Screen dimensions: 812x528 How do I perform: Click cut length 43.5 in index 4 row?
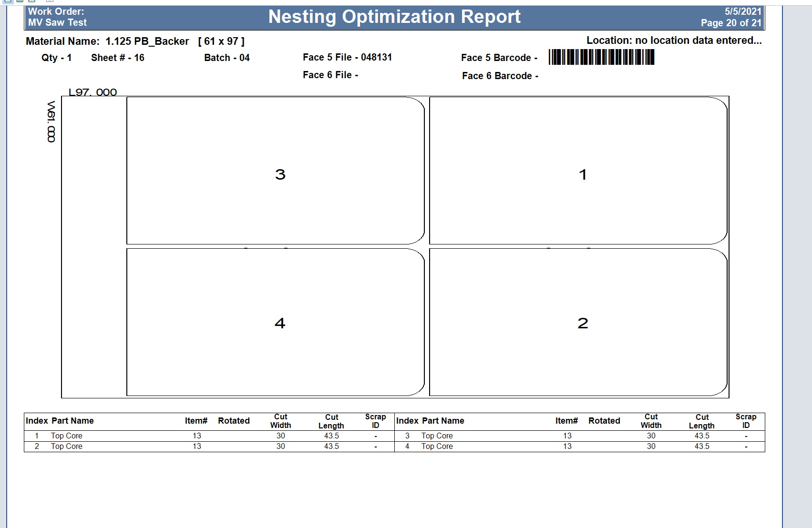pos(702,446)
